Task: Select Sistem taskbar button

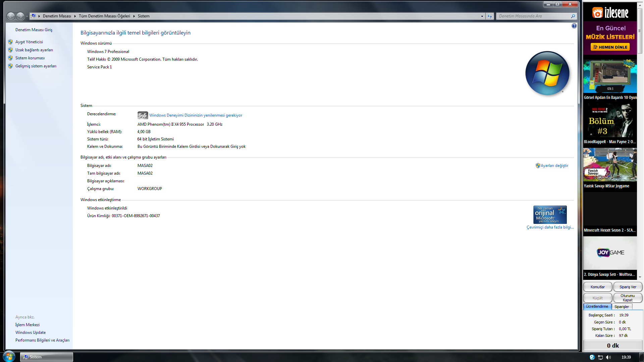Action: pyautogui.click(x=46, y=357)
